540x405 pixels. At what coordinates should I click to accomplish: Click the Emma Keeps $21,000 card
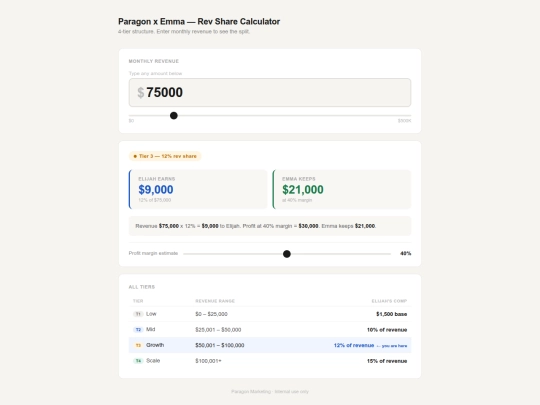[342, 189]
